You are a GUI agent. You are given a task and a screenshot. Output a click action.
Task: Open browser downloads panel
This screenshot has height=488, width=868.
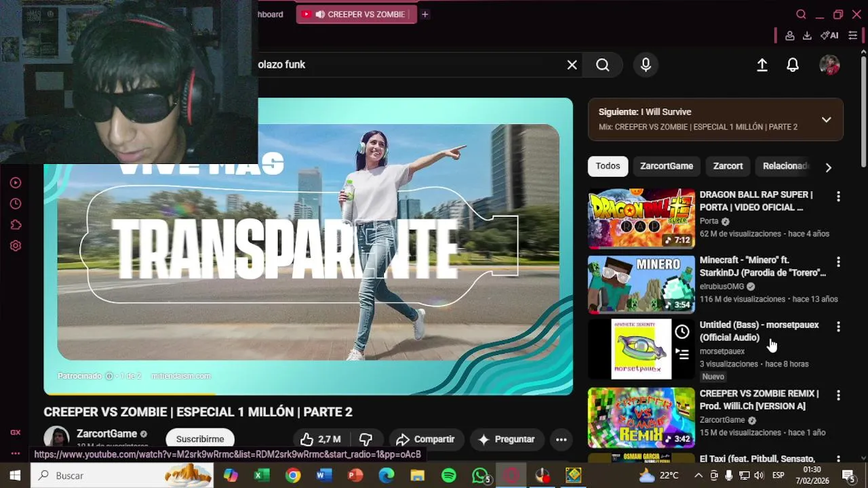(807, 35)
